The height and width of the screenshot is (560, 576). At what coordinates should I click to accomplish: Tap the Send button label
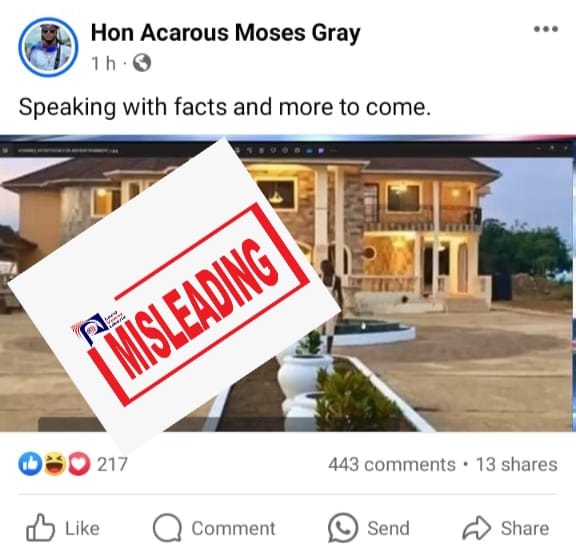click(388, 528)
